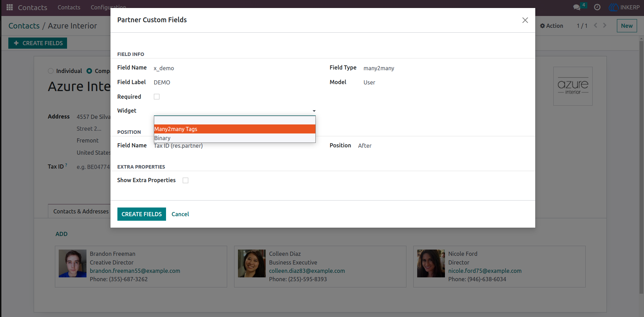Click the Cancel link
The image size is (644, 317).
[180, 214]
